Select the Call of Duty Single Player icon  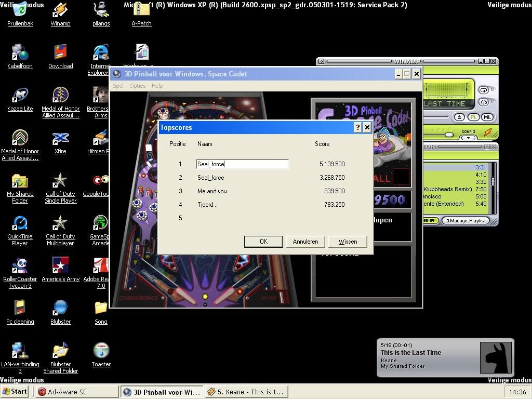pos(60,180)
